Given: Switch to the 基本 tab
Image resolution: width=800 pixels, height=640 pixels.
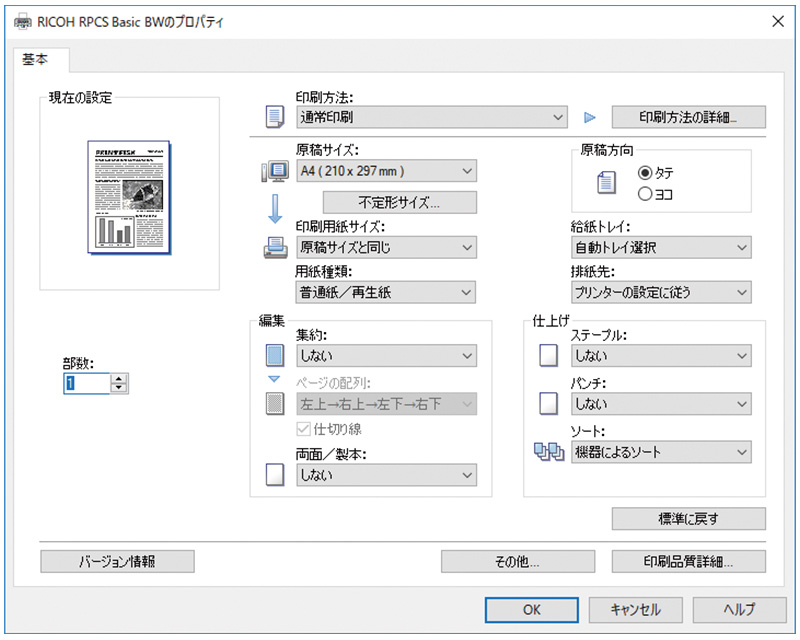Looking at the screenshot, I should coord(36,60).
